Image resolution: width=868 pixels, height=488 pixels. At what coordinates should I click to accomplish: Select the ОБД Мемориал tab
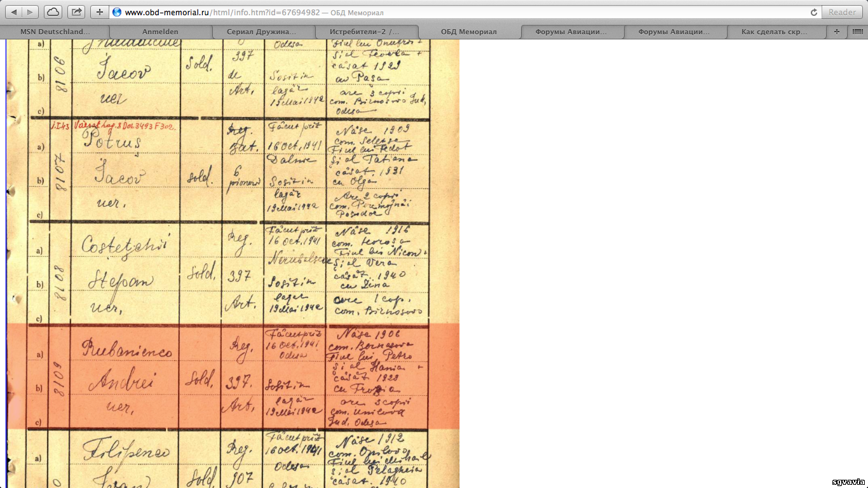coord(469,32)
